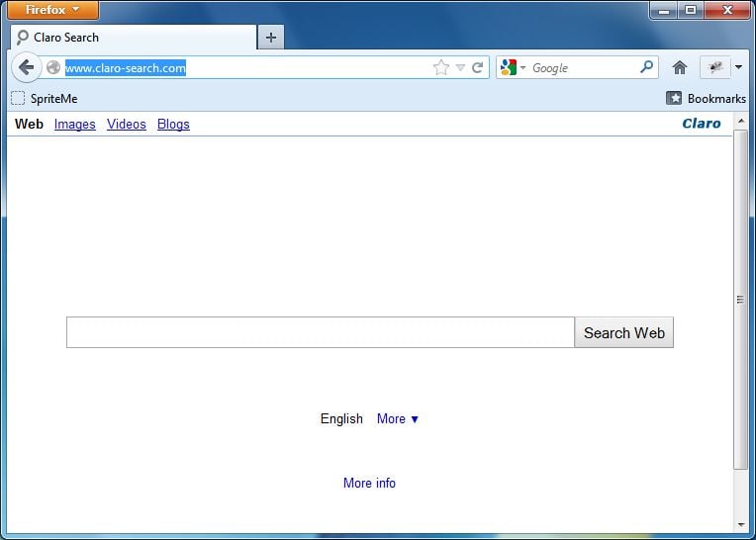Select the Web search category
Image resolution: width=756 pixels, height=540 pixels.
pos(29,124)
